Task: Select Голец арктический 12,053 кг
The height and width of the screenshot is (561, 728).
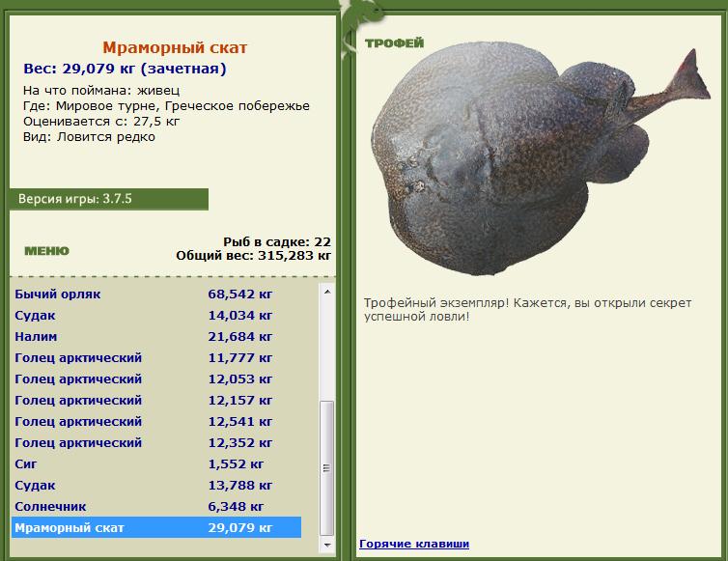Action: coord(156,379)
